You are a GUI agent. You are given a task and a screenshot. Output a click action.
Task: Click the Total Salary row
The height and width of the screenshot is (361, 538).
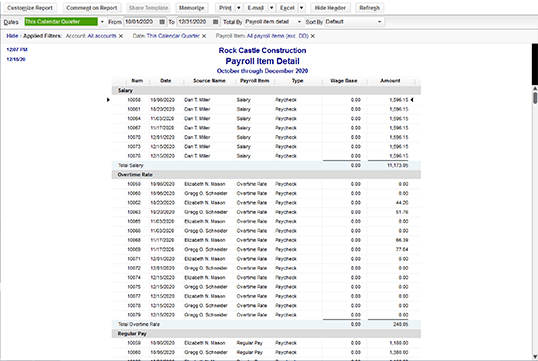pos(266,165)
